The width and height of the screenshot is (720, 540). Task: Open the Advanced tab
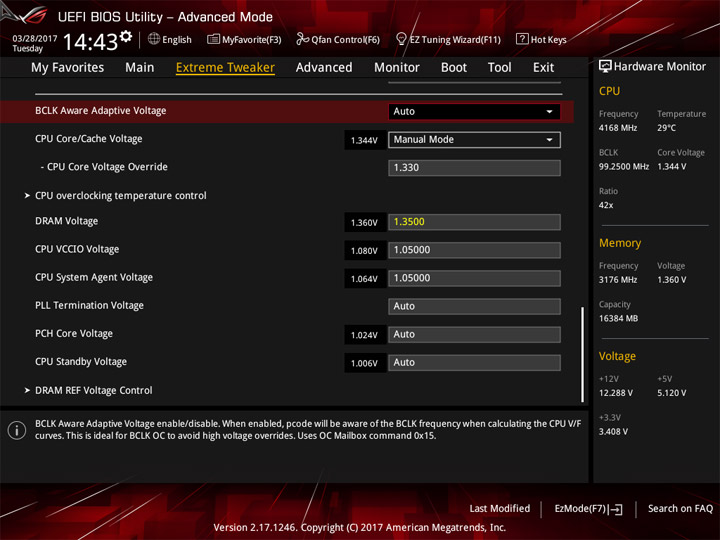(324, 68)
